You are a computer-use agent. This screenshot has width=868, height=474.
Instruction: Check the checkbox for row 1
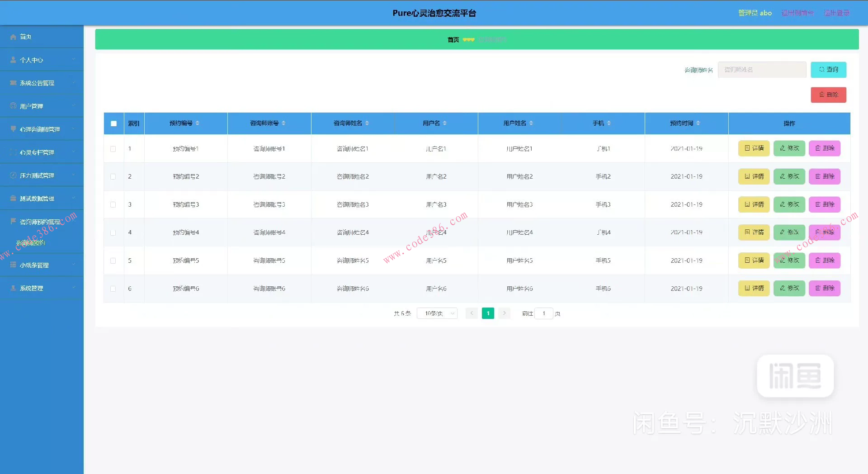click(x=113, y=149)
